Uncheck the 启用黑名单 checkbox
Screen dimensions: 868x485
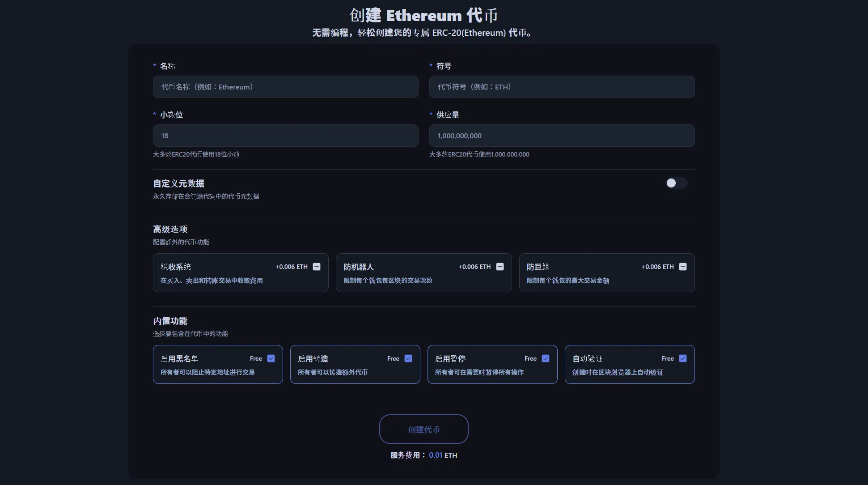click(x=271, y=358)
